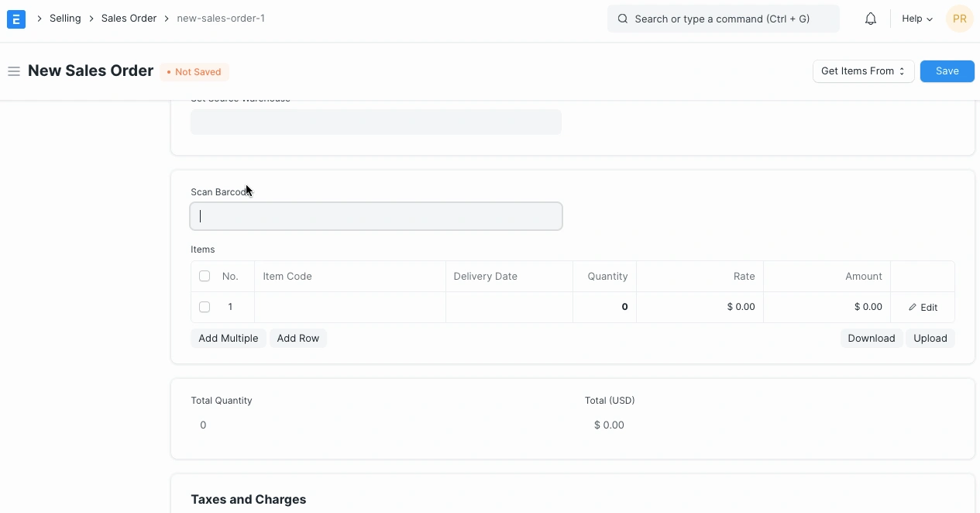Open the notifications bell
980x513 pixels.
tap(870, 19)
